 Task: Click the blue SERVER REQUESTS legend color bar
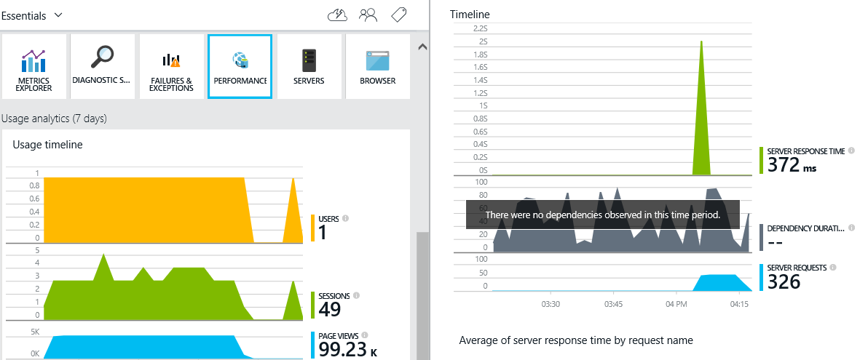point(761,277)
